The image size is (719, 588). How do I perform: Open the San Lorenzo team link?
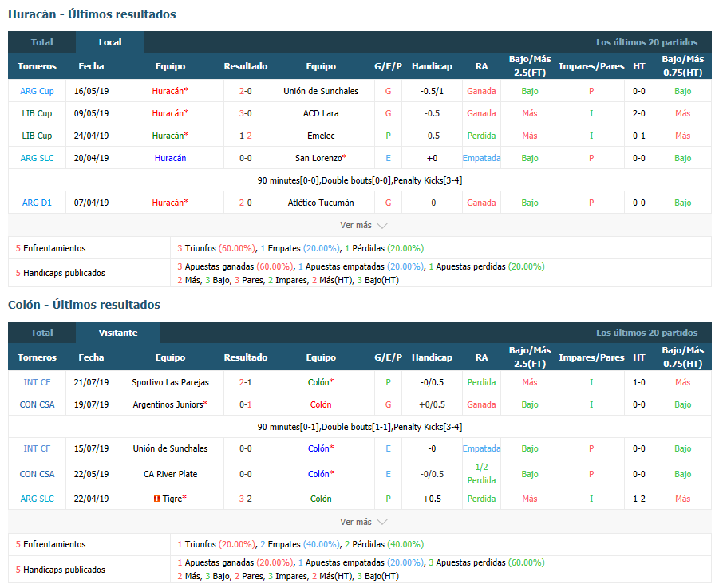point(318,158)
